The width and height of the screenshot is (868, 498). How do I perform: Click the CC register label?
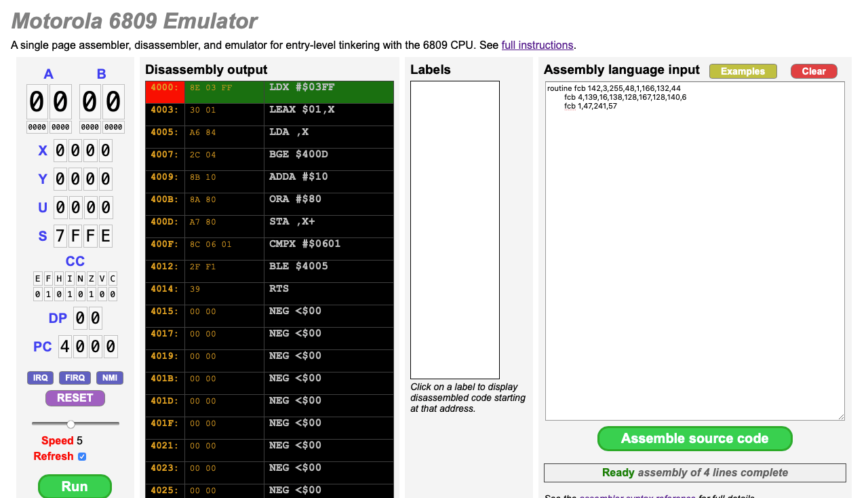tap(75, 261)
